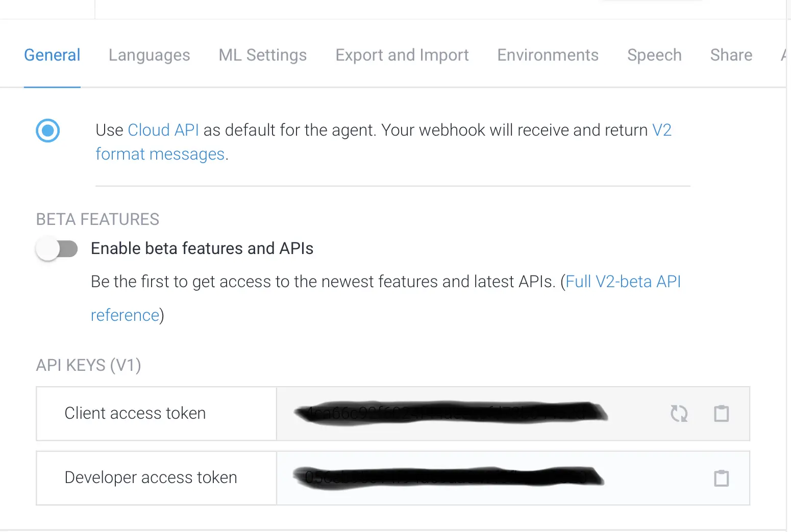Select the Cloud API radio button
The image size is (791, 532).
tap(48, 131)
